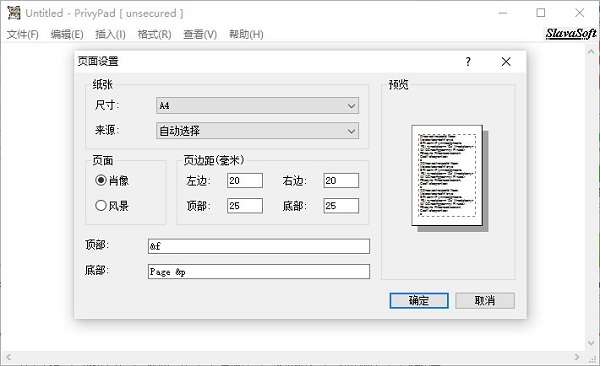600x366 pixels.
Task: Click the horizontal scrollbar right arrow
Action: coord(577,357)
